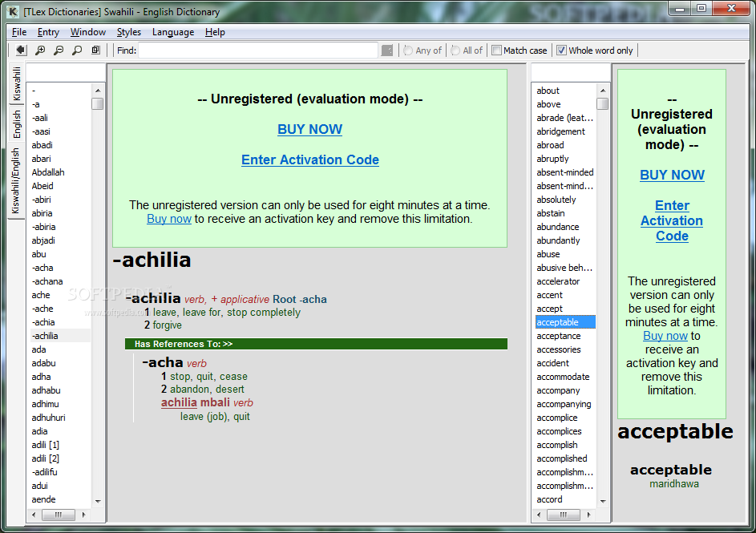
Task: Click the Zoom In magnifier icon
Action: pyautogui.click(x=40, y=50)
